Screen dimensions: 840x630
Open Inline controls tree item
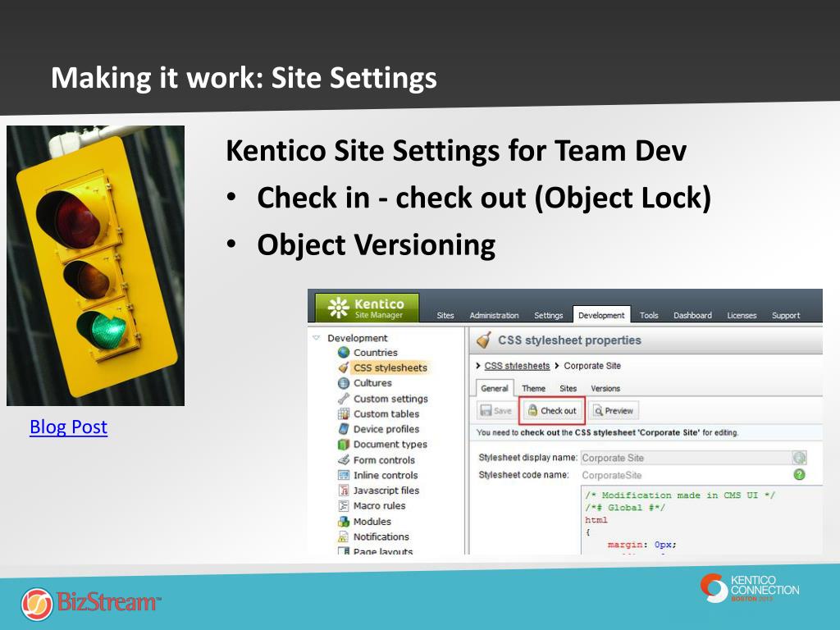(x=386, y=475)
